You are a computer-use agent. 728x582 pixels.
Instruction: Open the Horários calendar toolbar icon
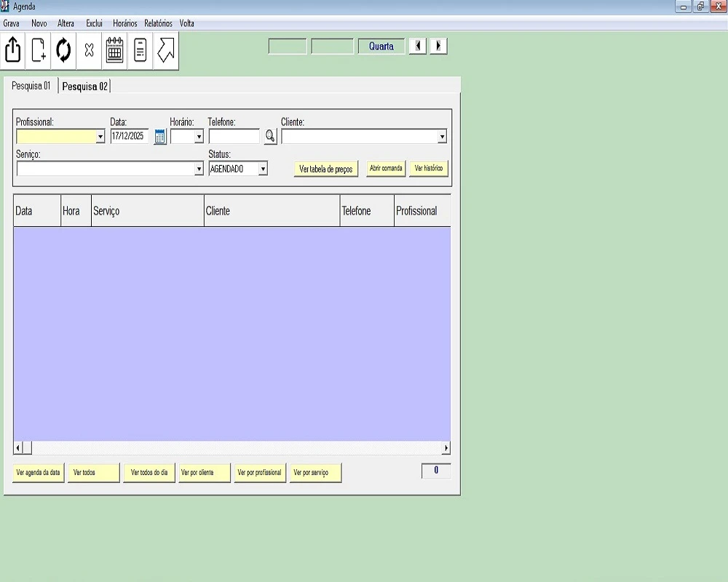115,51
